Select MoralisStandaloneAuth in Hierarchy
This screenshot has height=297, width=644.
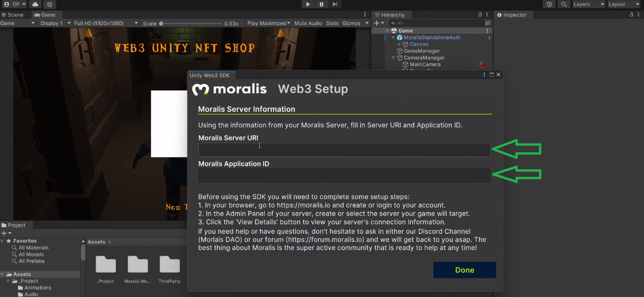point(432,37)
